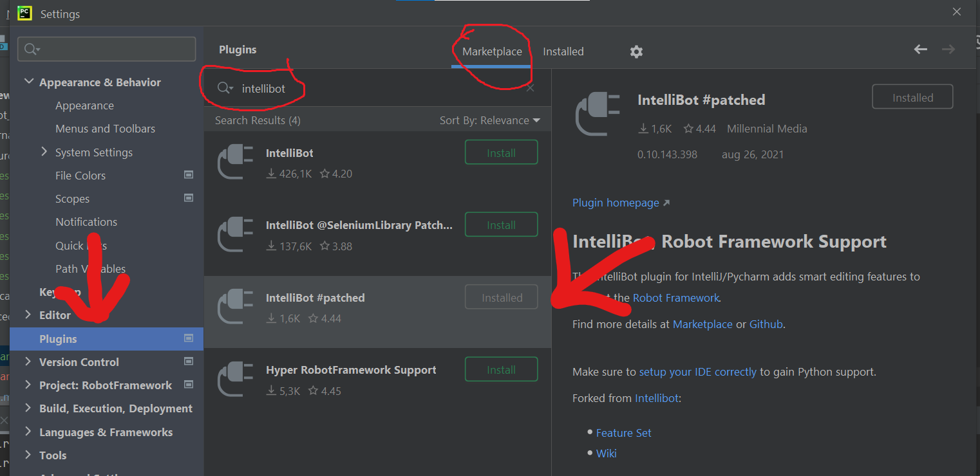
Task: Open the Marketplace link in description
Action: coord(702,324)
